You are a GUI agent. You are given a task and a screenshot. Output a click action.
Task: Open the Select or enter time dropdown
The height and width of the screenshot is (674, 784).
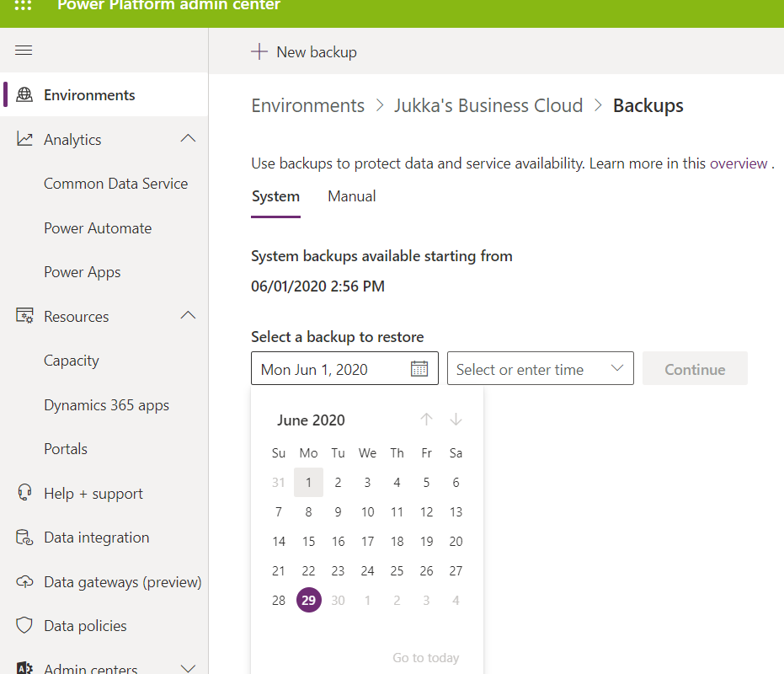[540, 368]
